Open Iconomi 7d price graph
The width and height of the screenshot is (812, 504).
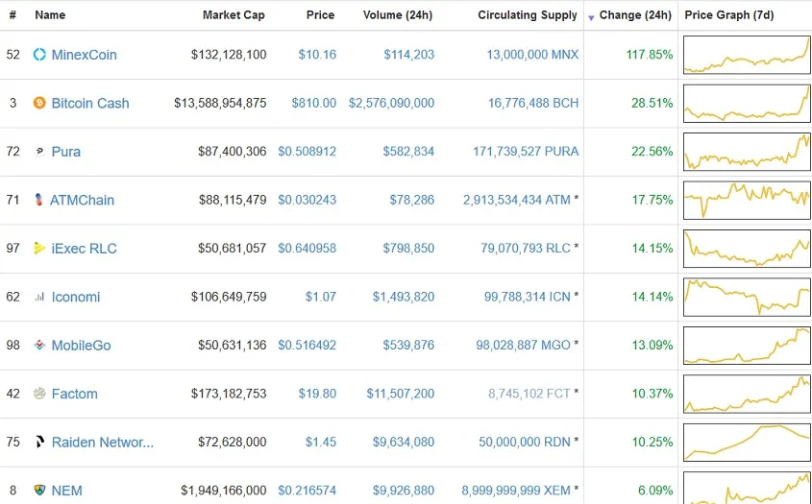747,297
